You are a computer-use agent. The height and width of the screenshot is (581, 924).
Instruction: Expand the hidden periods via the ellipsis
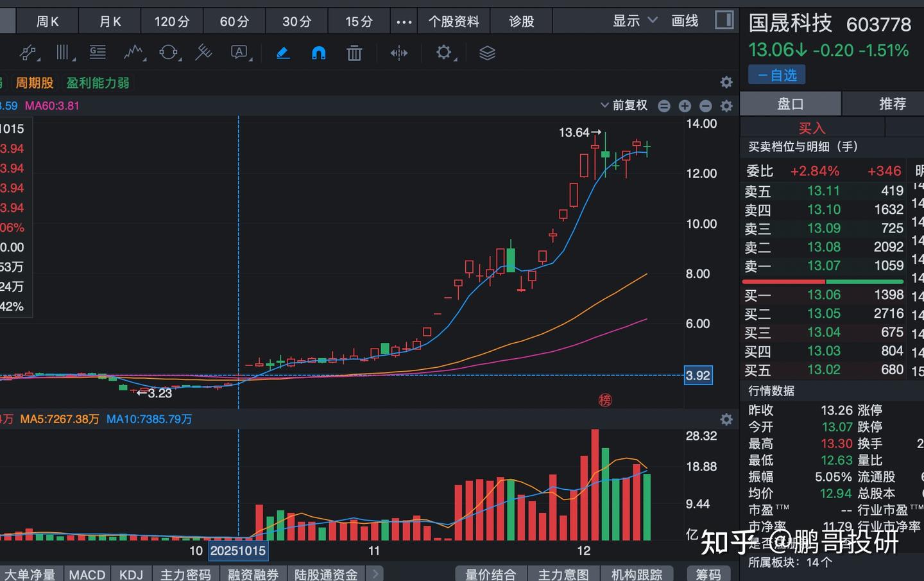(x=404, y=21)
